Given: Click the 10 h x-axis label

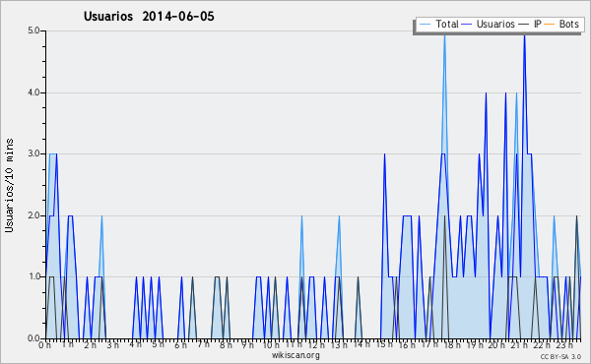Looking at the screenshot, I should point(271,344).
